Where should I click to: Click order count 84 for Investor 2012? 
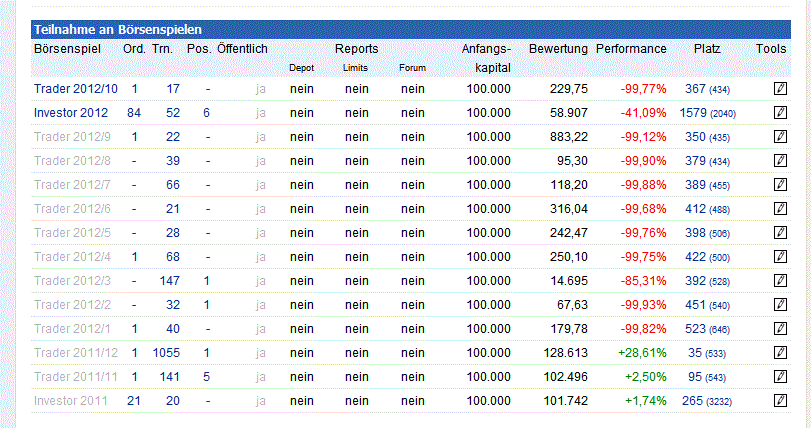tap(134, 113)
